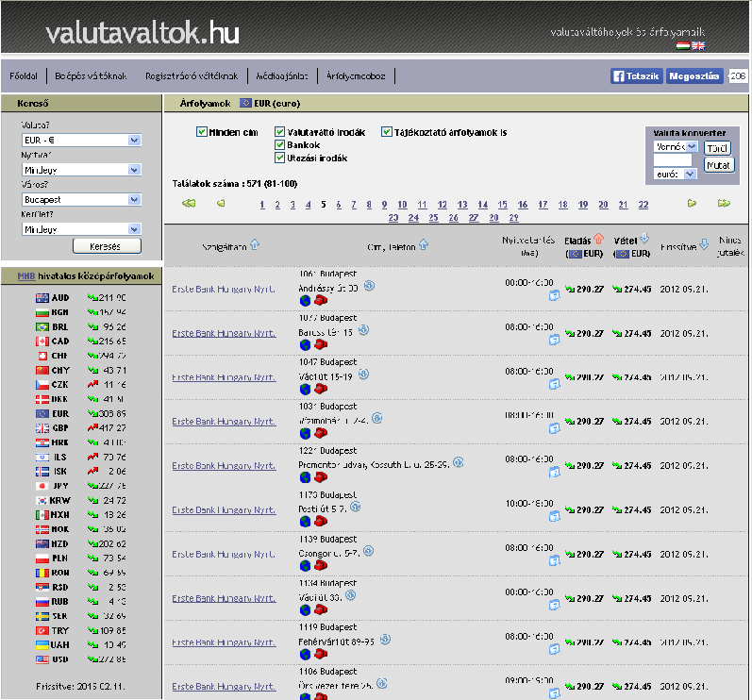Show phone for Fehérvári út 89-95 branch
The image size is (752, 700).
[321, 654]
